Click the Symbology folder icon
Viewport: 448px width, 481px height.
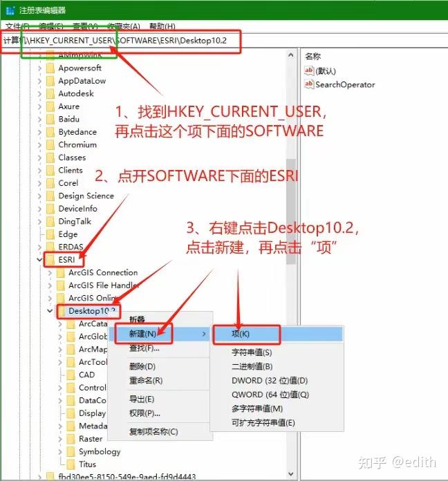(71, 451)
